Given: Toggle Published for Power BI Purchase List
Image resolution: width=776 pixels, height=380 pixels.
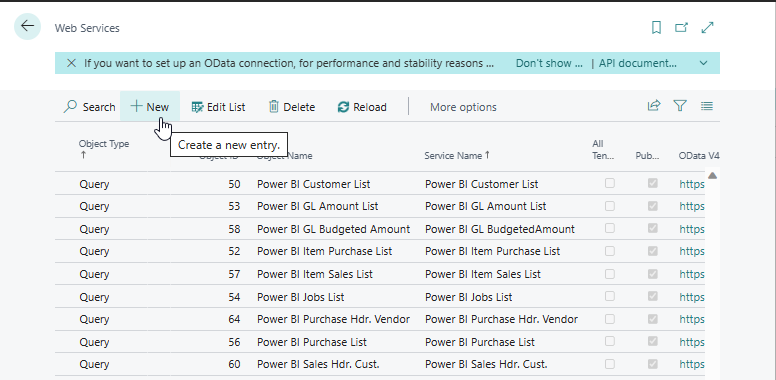Looking at the screenshot, I should (x=653, y=341).
